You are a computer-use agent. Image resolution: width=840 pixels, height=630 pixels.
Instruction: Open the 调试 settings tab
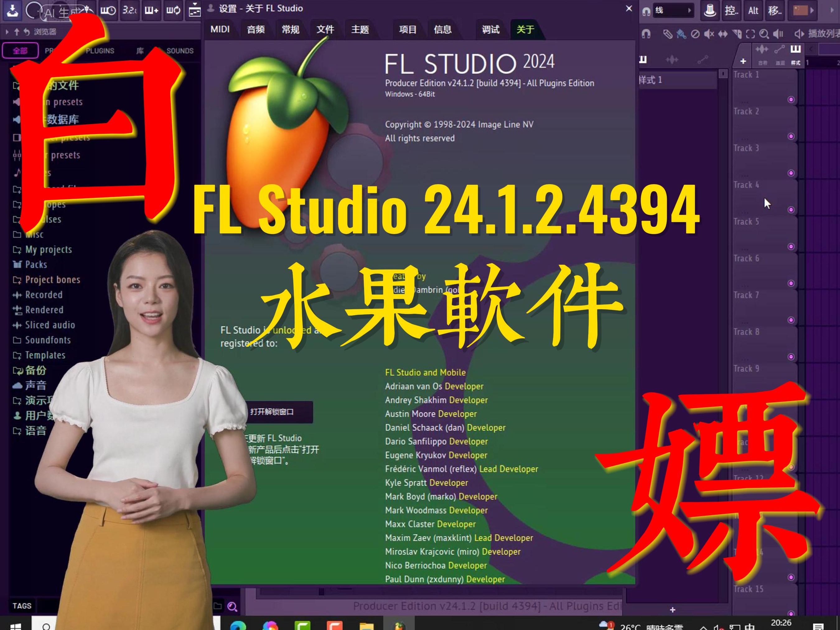(x=491, y=29)
